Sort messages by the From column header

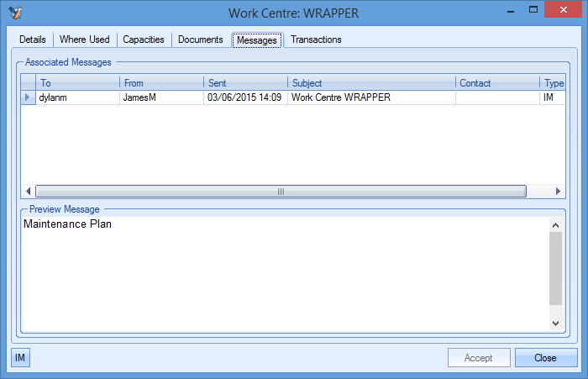point(161,83)
